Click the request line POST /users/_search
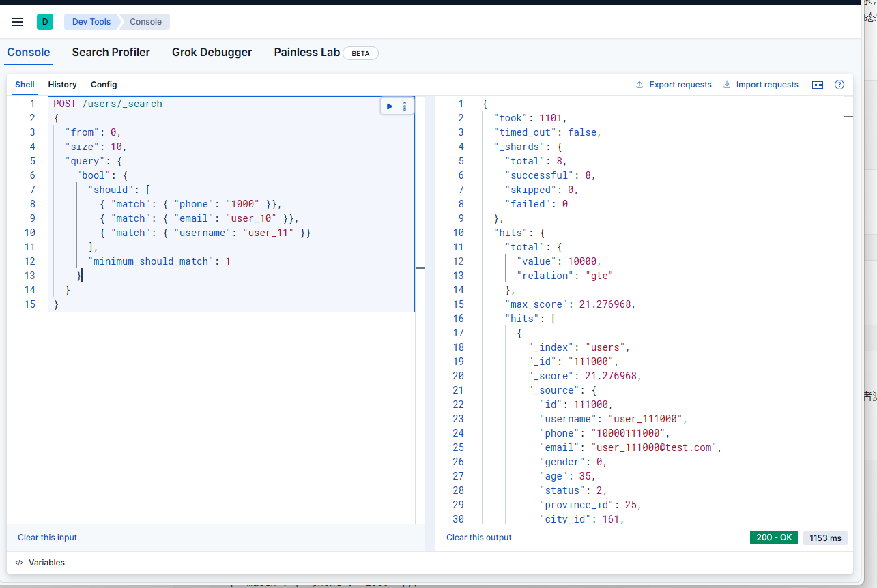Image resolution: width=877 pixels, height=588 pixels. (x=108, y=104)
